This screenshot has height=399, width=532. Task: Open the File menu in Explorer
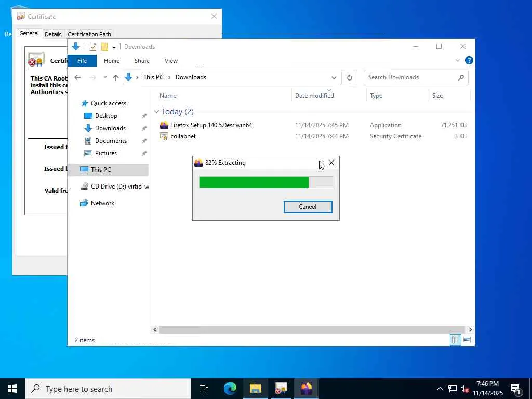tap(82, 61)
